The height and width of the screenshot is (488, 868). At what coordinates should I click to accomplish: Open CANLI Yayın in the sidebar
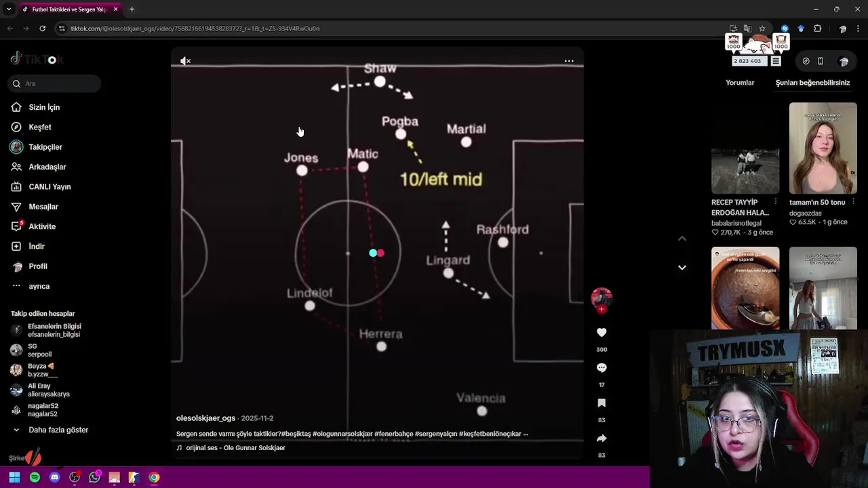50,186
